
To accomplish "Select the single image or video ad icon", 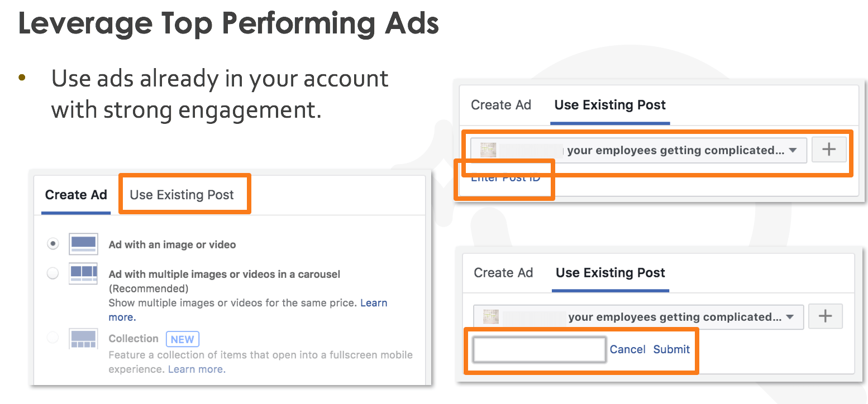I will [83, 244].
